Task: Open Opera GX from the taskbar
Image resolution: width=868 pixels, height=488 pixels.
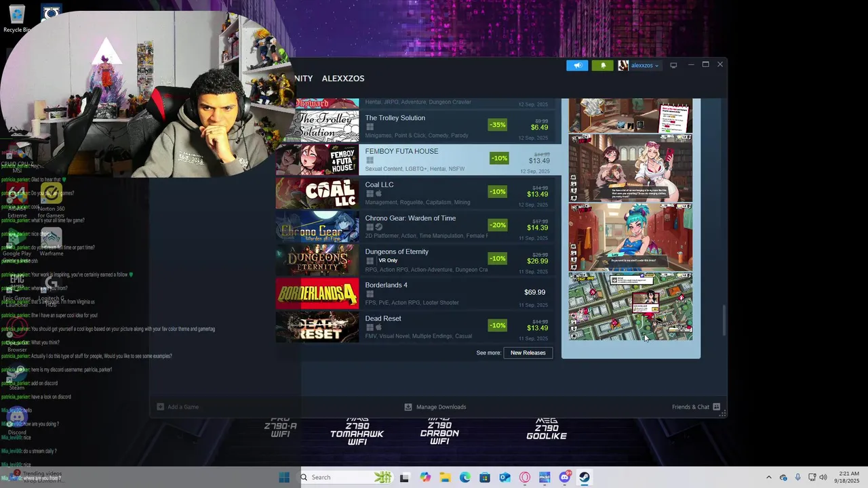Action: point(525,477)
